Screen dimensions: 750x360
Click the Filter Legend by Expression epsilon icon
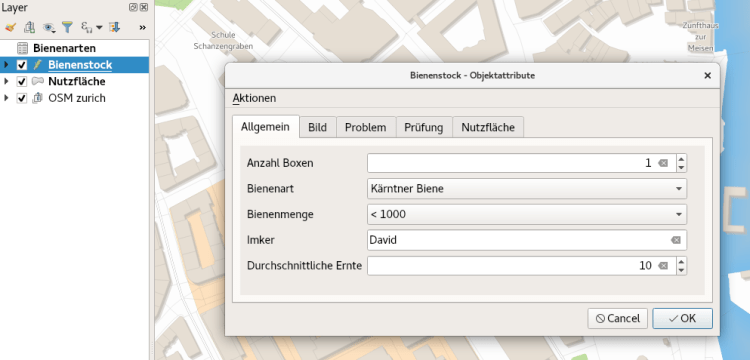86,27
